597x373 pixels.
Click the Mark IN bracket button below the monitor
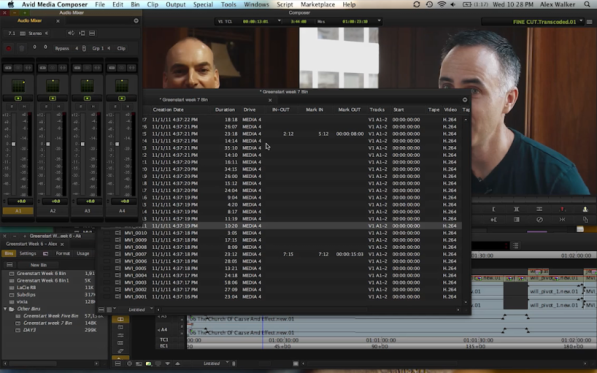pyautogui.click(x=493, y=209)
